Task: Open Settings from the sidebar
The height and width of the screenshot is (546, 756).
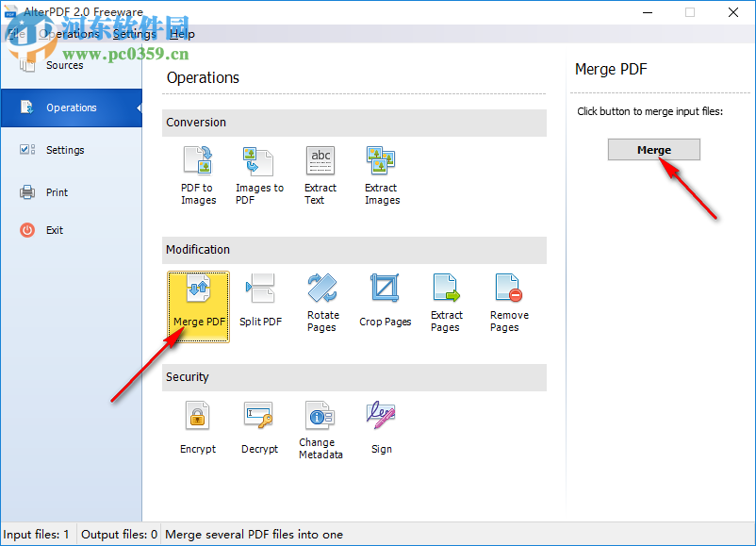Action: click(x=72, y=150)
